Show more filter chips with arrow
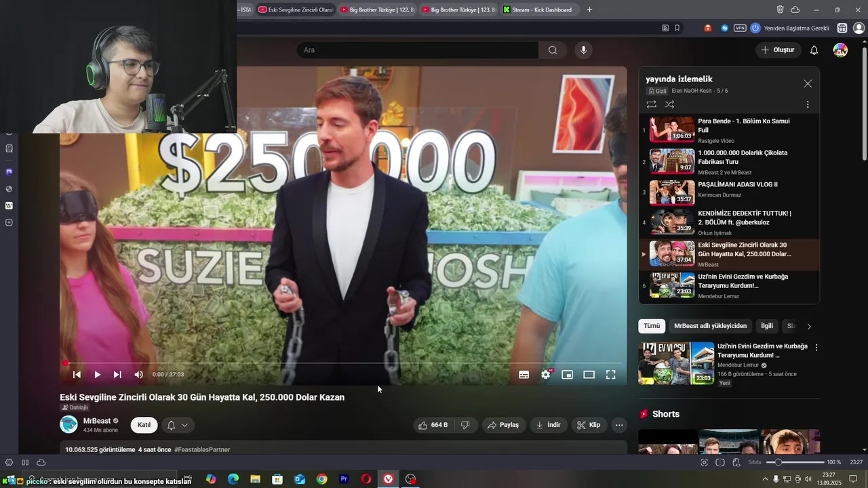The image size is (868, 488). click(x=809, y=327)
